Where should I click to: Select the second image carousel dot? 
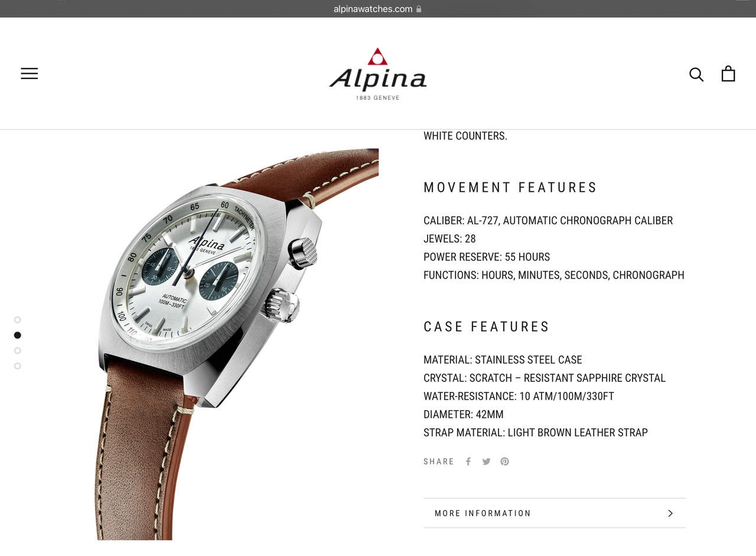tap(18, 335)
